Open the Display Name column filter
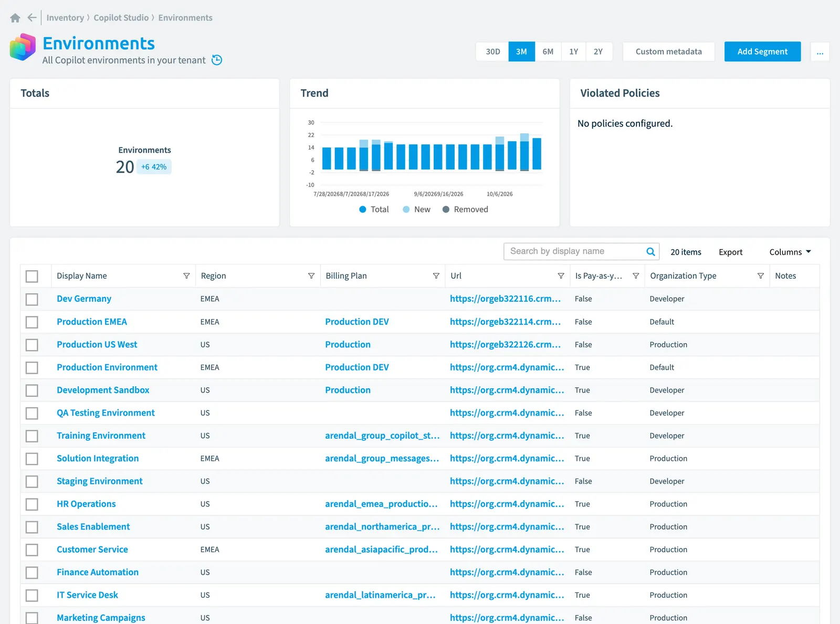This screenshot has height=624, width=840. tap(186, 276)
